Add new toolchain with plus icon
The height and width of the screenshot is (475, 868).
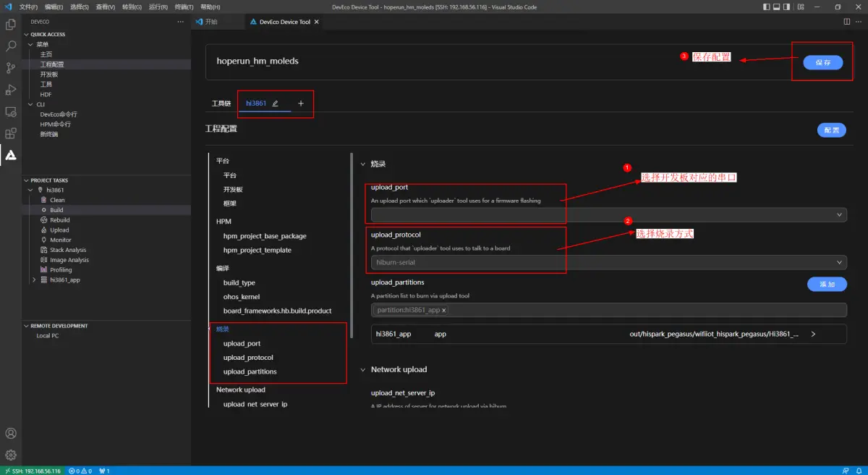[301, 104]
